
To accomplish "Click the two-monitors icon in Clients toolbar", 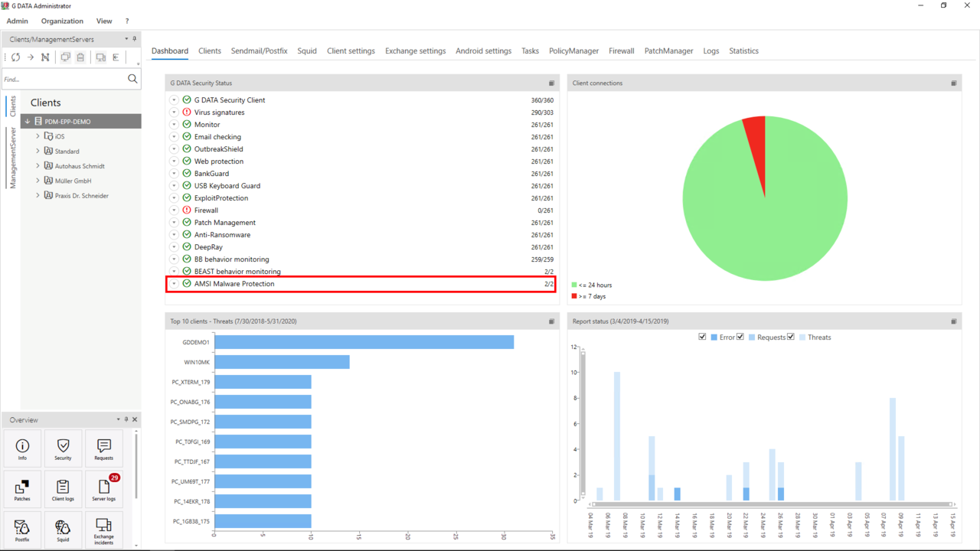I will [65, 57].
